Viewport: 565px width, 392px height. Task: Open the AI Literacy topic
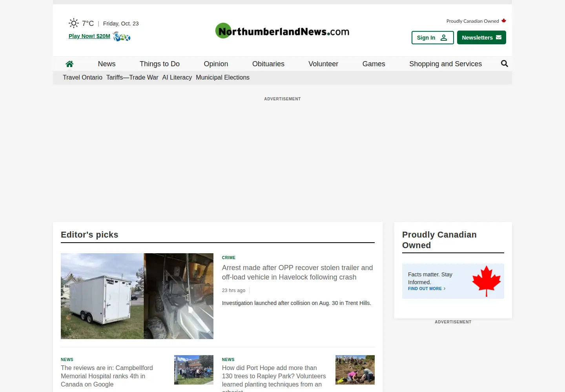[177, 78]
